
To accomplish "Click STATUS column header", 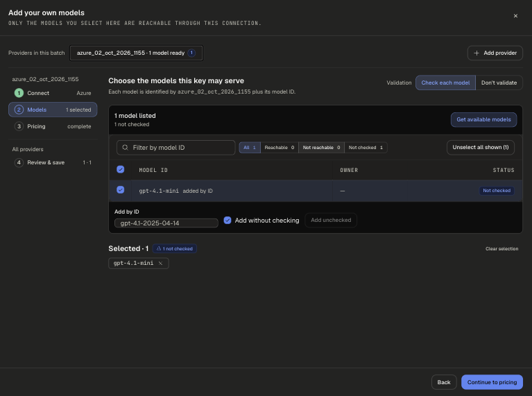I will coord(504,170).
